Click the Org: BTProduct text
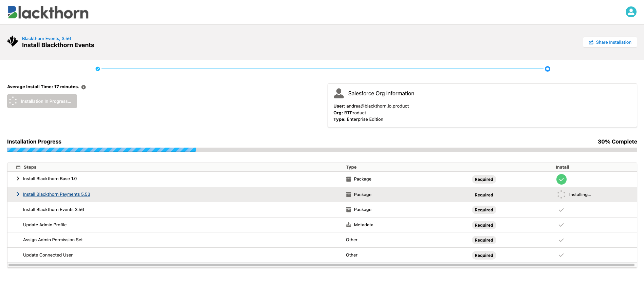 click(x=350, y=113)
